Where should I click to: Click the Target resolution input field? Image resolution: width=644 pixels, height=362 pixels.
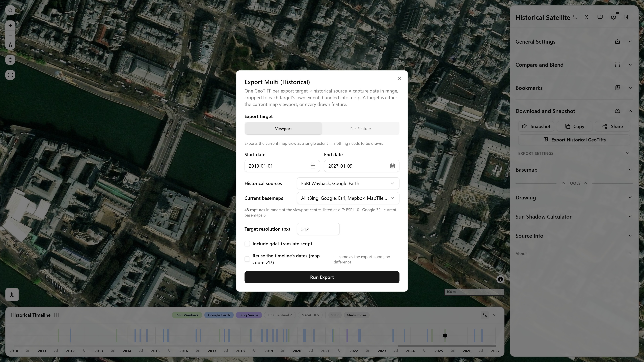tap(318, 229)
